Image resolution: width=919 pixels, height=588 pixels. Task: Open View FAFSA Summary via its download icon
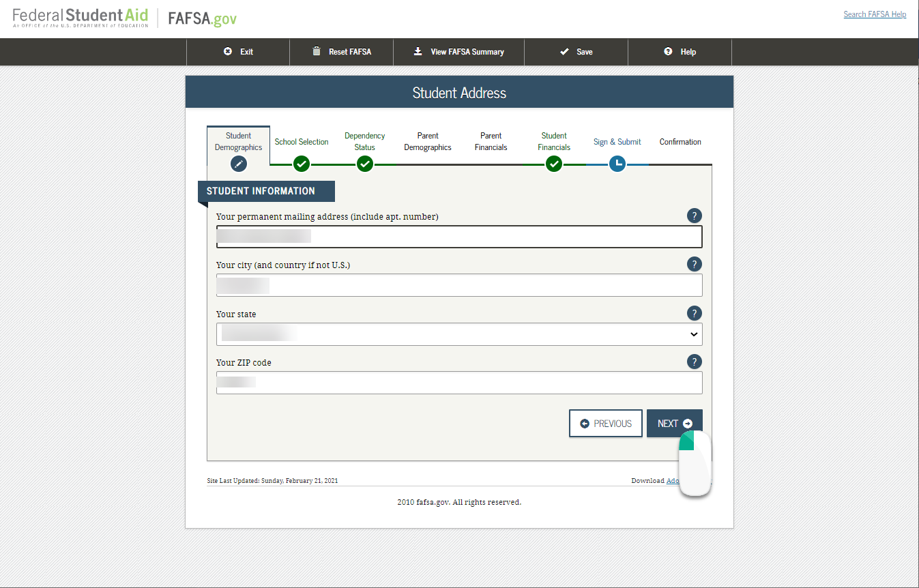click(x=418, y=51)
